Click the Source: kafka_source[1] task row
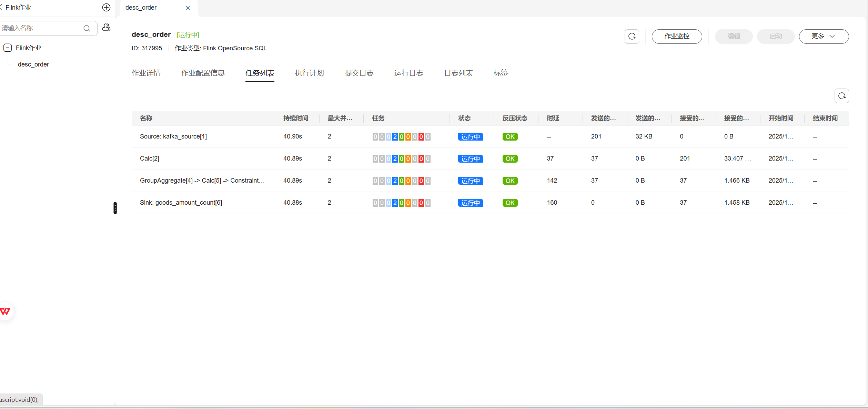 coord(173,136)
